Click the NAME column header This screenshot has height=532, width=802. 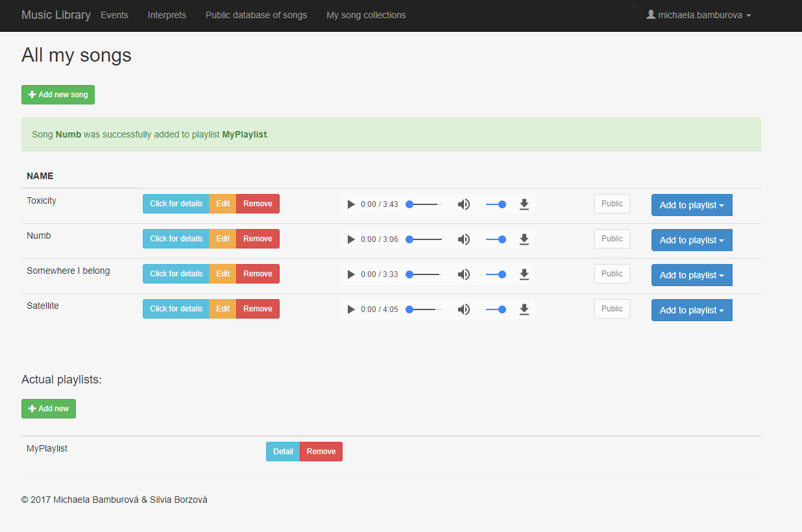pos(40,176)
